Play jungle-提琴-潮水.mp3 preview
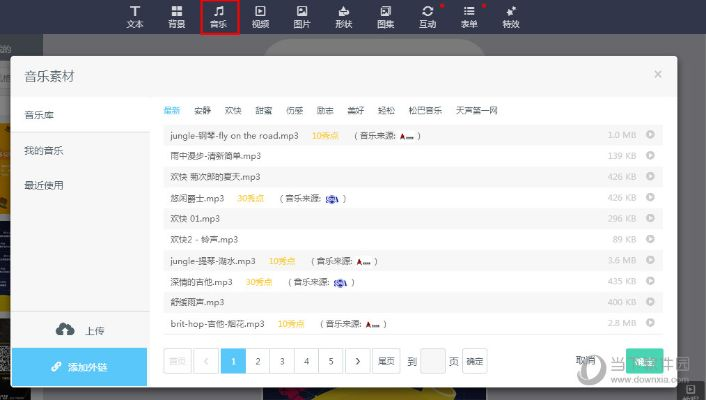This screenshot has height=400, width=706. (650, 260)
